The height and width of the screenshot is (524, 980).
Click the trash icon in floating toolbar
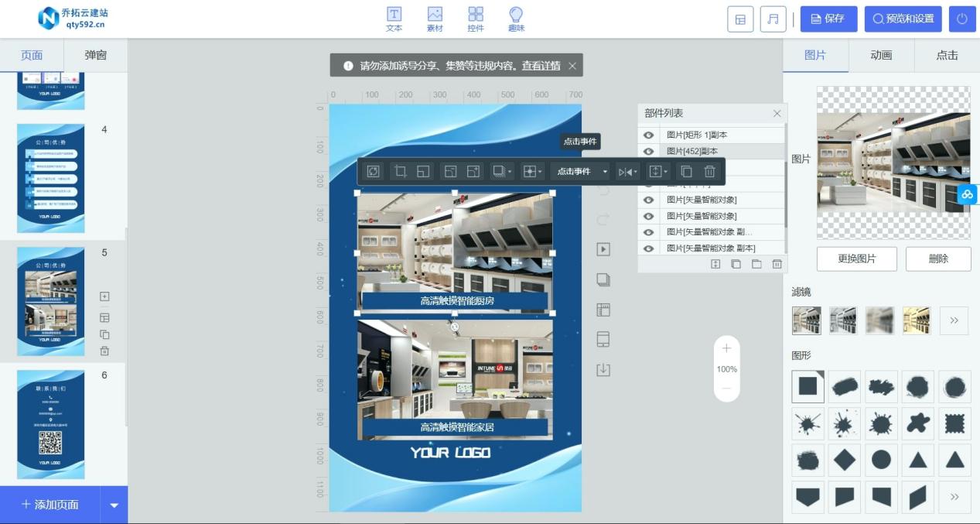(x=709, y=172)
